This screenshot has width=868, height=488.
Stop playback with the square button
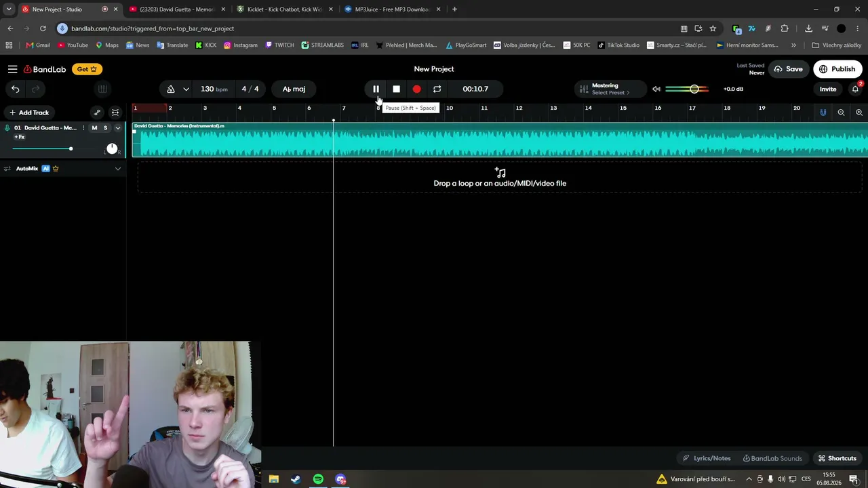[396, 89]
